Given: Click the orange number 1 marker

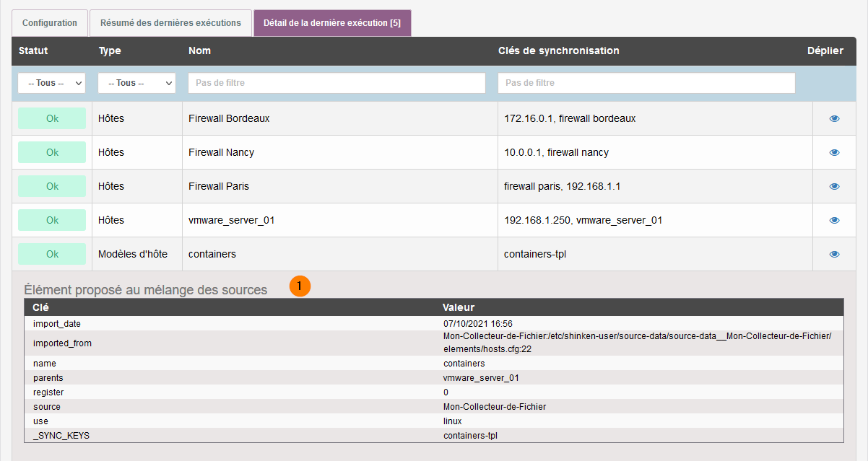Looking at the screenshot, I should coord(300,286).
